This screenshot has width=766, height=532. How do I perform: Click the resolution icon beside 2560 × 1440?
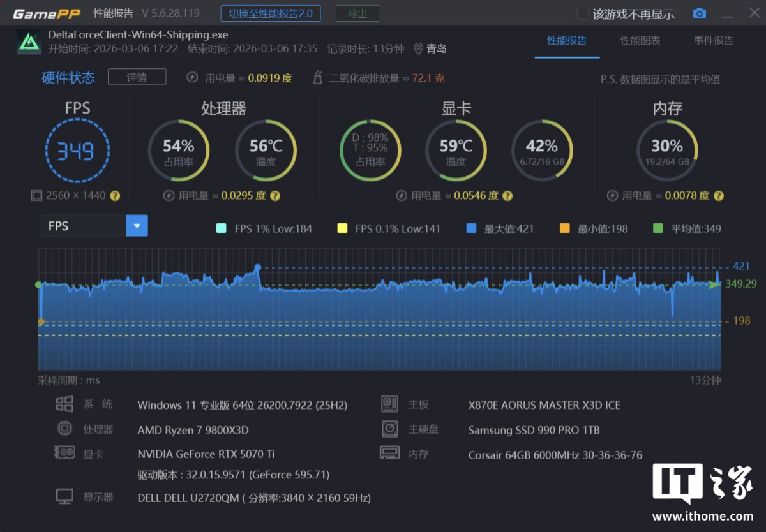tap(37, 196)
